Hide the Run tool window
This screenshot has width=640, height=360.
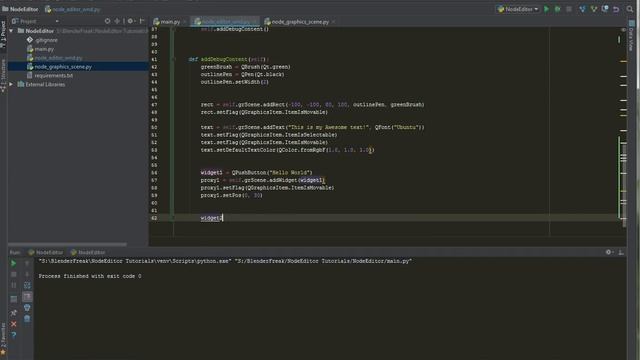coord(621,252)
